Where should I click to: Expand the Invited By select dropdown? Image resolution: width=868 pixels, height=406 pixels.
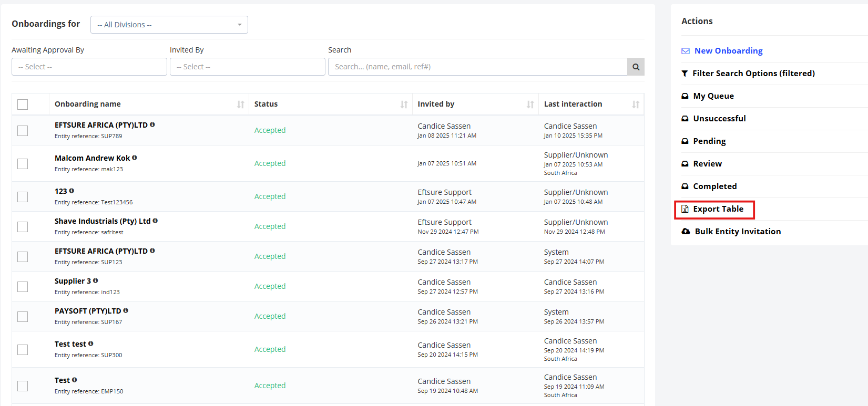click(x=248, y=67)
